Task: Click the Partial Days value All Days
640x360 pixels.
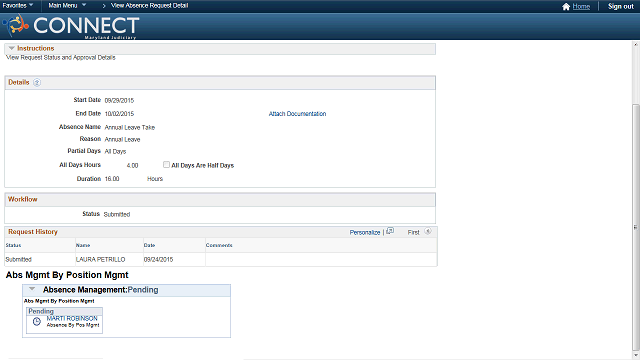Action: click(116, 151)
